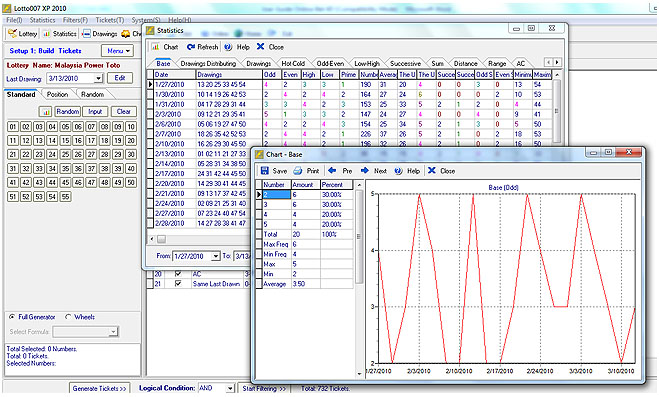Select number 41 ball

(x=13, y=182)
